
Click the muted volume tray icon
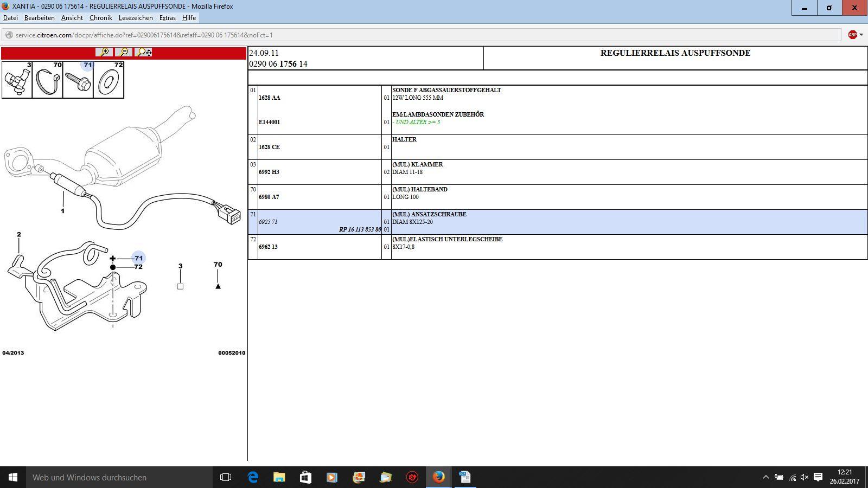click(x=805, y=477)
